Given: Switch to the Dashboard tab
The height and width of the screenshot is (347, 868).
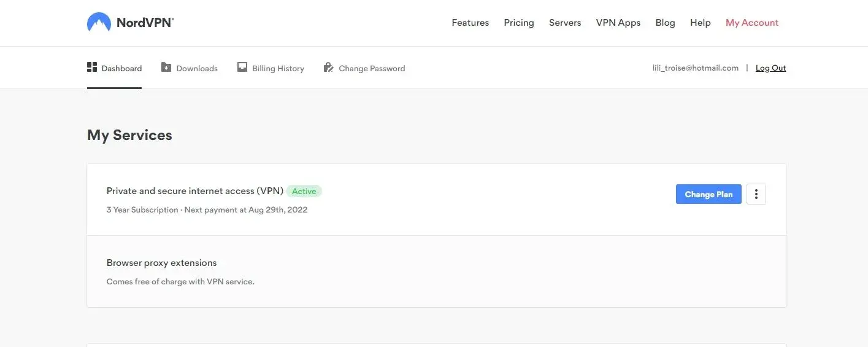Looking at the screenshot, I should click(x=115, y=68).
